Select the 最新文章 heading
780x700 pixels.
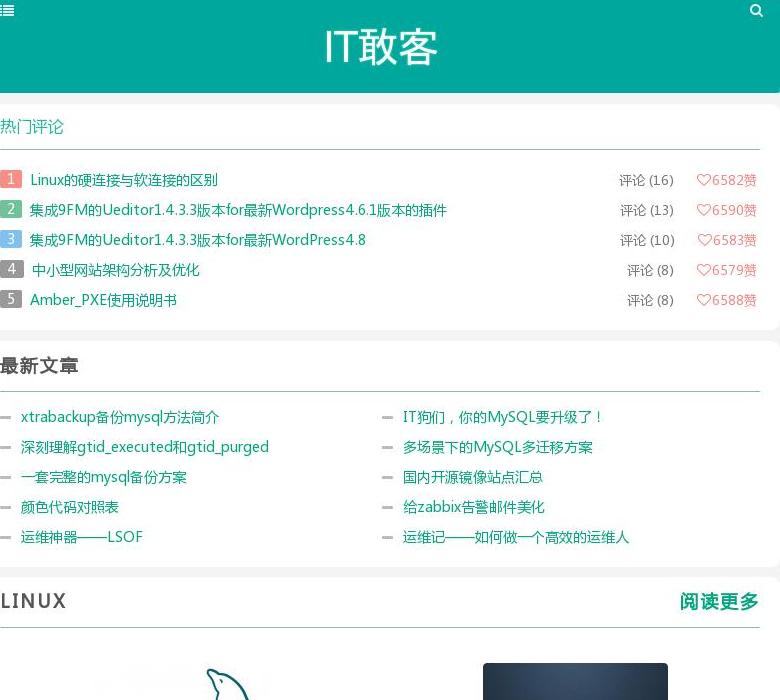39,366
